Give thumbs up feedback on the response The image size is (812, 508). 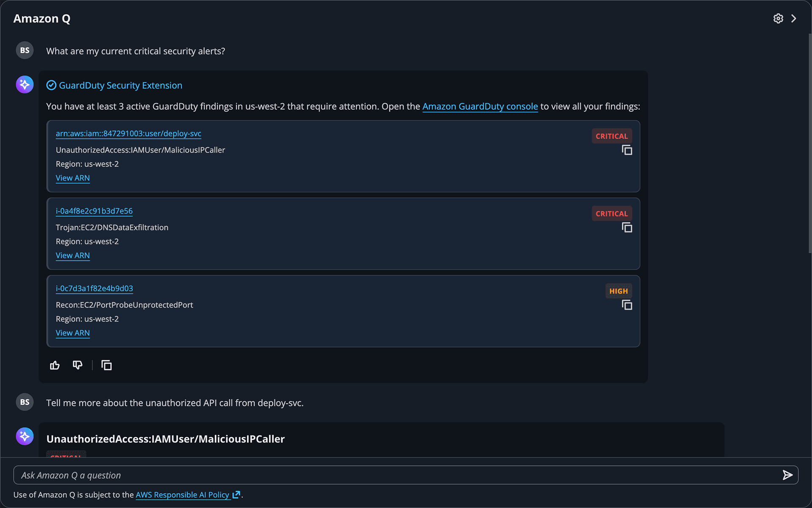55,365
